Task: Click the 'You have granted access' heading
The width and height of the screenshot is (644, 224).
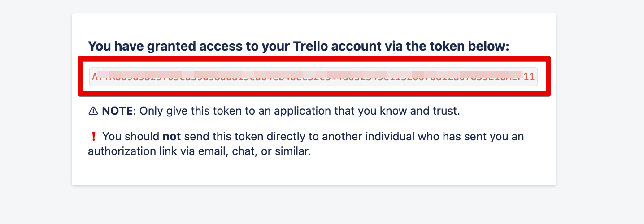Action: [x=298, y=46]
